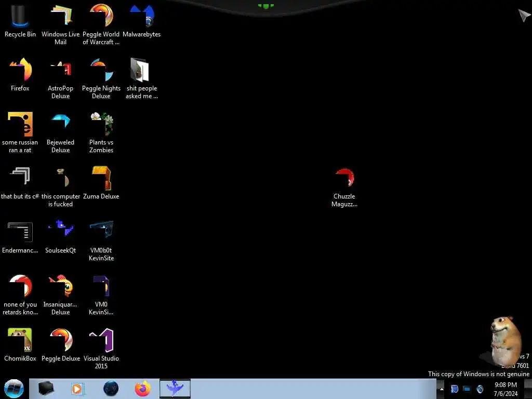Select the Endermanc... desktop icon
The image size is (532, 399).
coord(20,237)
